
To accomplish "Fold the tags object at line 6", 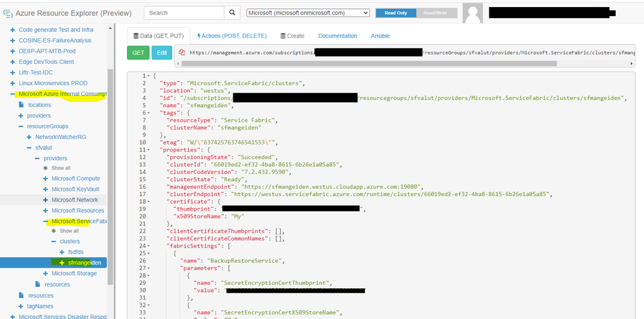I will (149, 113).
